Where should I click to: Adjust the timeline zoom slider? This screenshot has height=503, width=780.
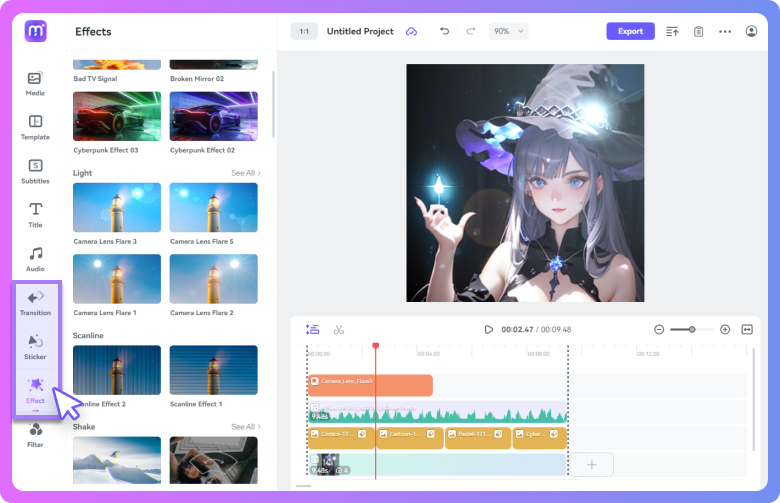(692, 329)
